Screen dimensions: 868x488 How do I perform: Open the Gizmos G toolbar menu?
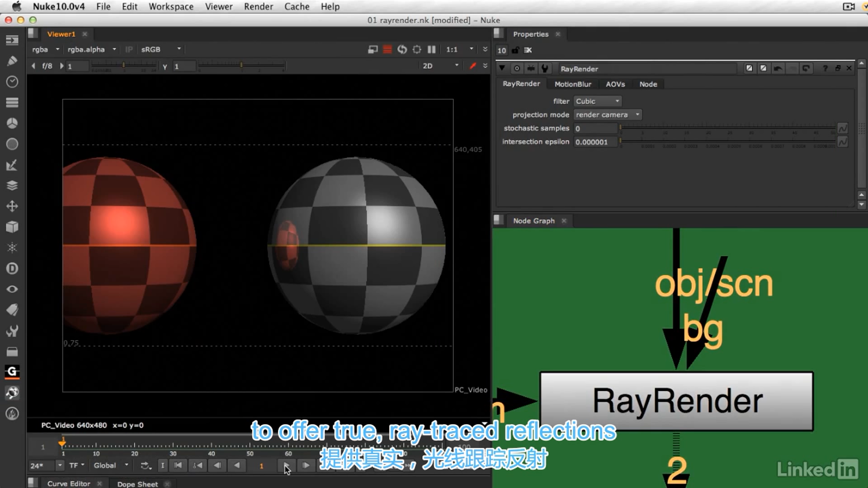tap(12, 371)
